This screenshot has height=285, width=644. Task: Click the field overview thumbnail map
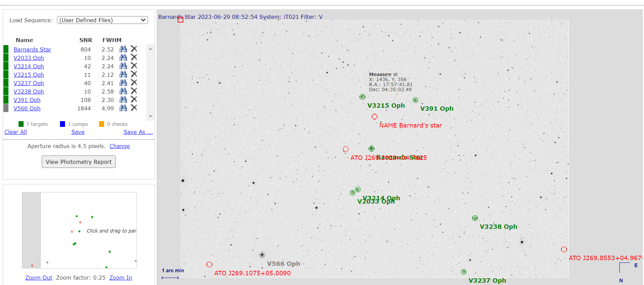(79, 230)
